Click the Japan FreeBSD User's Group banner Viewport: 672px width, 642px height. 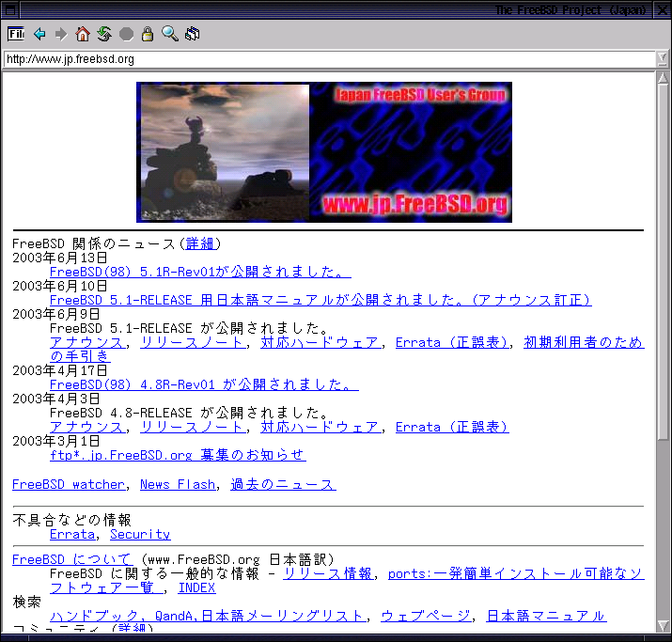324,152
